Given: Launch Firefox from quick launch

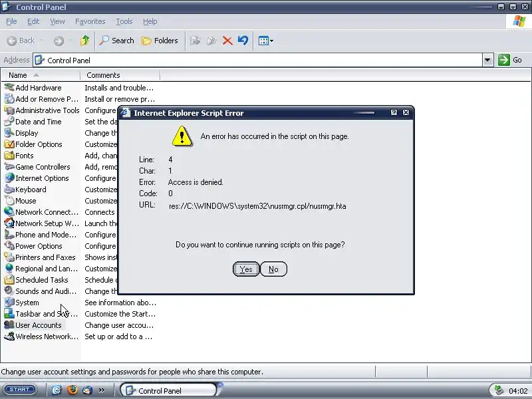Looking at the screenshot, I should click(x=72, y=390).
